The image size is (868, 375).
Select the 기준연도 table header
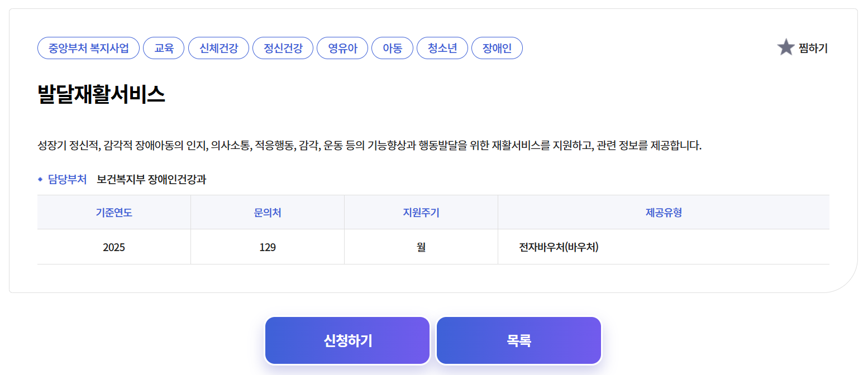click(113, 212)
